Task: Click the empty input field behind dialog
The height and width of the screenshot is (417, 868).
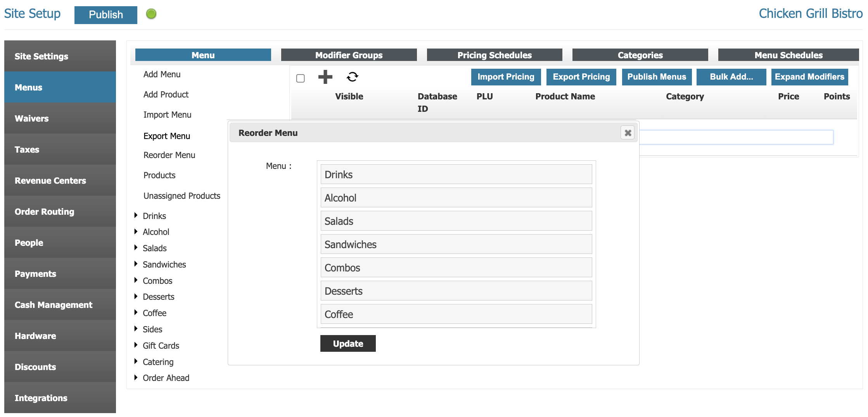Action: pos(736,137)
